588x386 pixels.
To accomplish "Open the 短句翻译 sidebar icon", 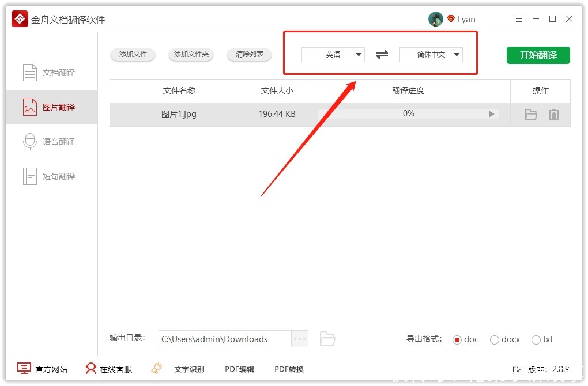I will pyautogui.click(x=29, y=176).
